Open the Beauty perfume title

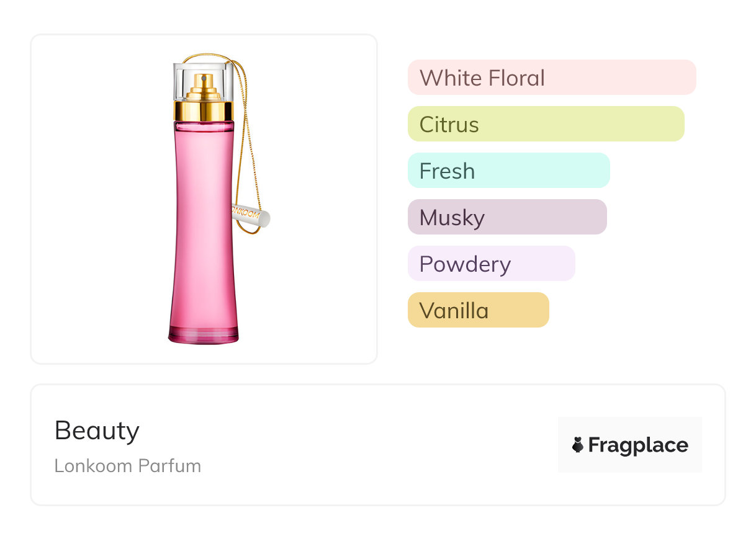(97, 431)
